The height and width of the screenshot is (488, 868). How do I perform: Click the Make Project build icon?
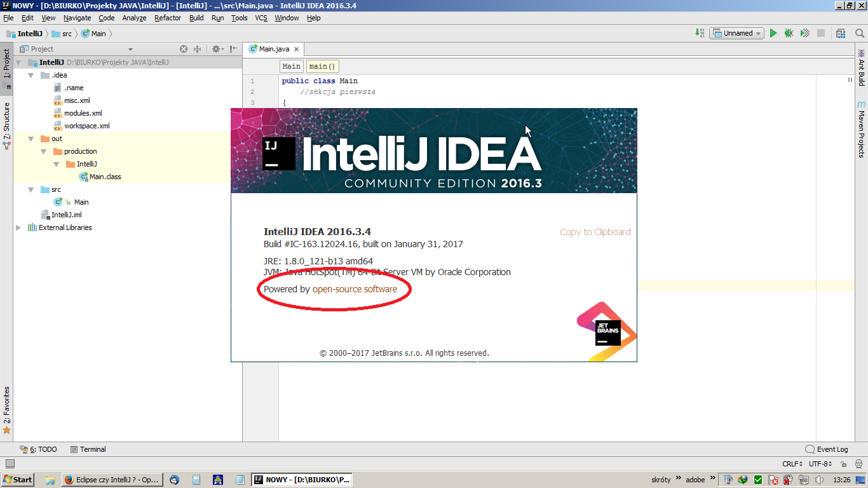tap(699, 33)
